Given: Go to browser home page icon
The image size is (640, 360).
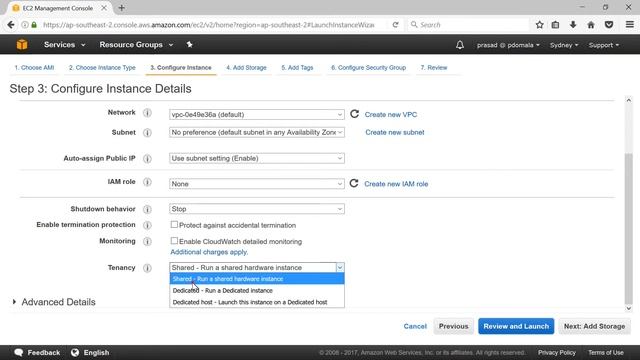Looking at the screenshot, I should tap(591, 24).
